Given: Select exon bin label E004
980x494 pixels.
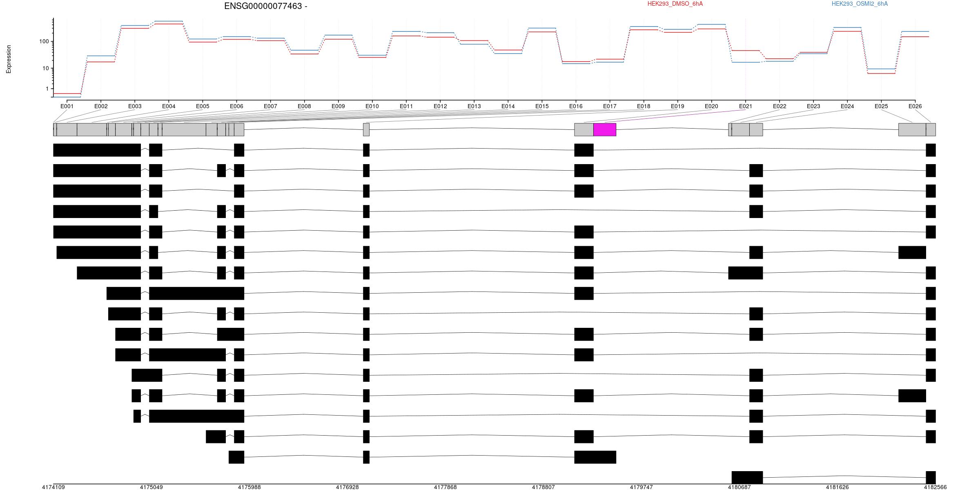Looking at the screenshot, I should pyautogui.click(x=169, y=106).
